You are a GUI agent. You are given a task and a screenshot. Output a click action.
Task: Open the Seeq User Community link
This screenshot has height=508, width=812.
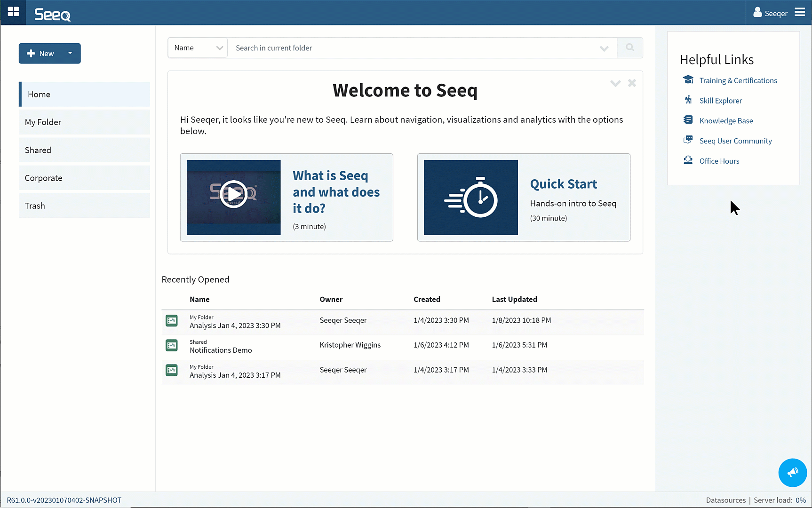[735, 141]
